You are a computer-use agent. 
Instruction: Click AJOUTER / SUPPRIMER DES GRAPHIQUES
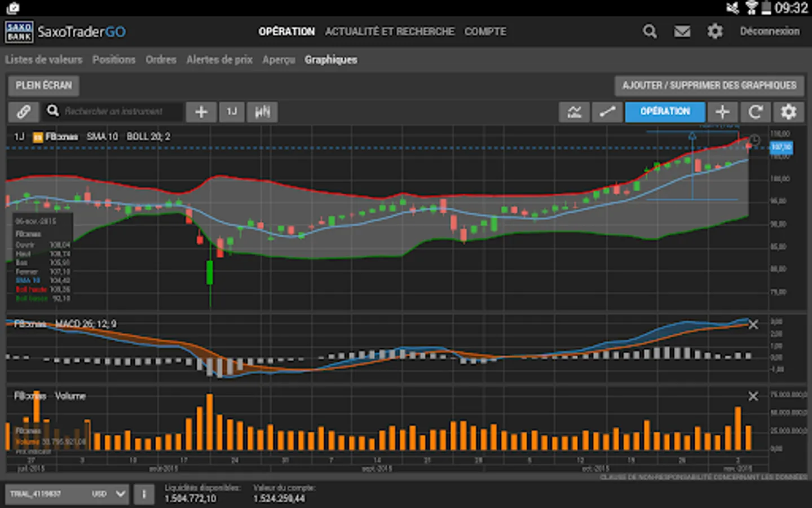tap(709, 86)
